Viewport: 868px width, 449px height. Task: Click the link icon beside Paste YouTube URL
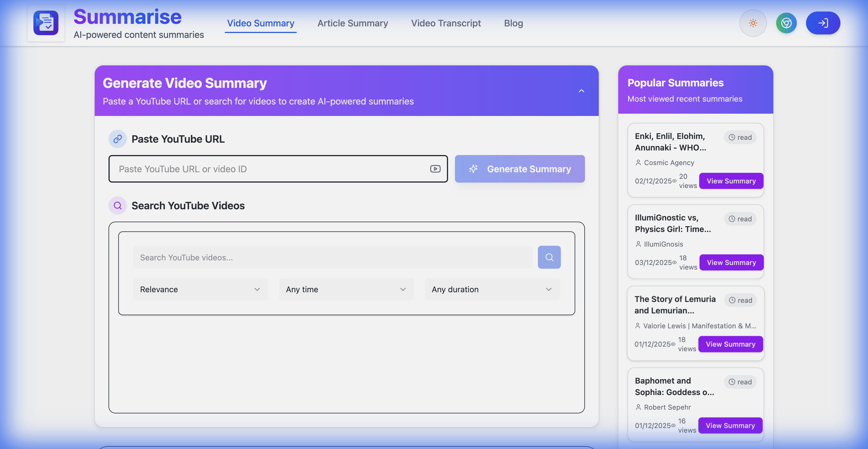(x=117, y=139)
